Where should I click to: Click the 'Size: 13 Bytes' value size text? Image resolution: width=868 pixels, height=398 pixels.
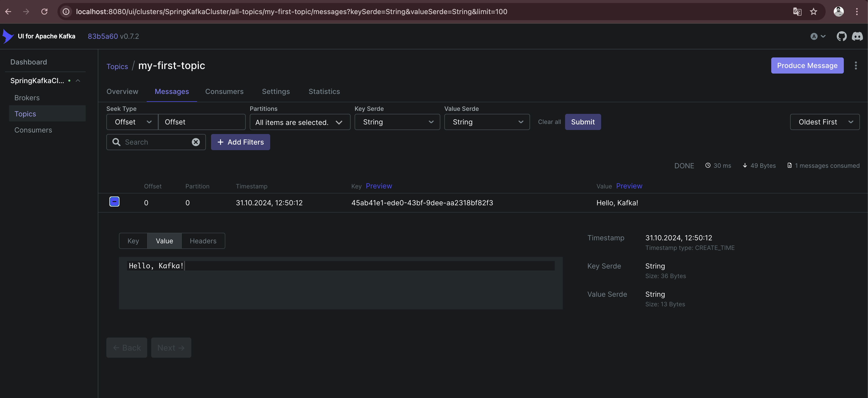click(x=665, y=304)
